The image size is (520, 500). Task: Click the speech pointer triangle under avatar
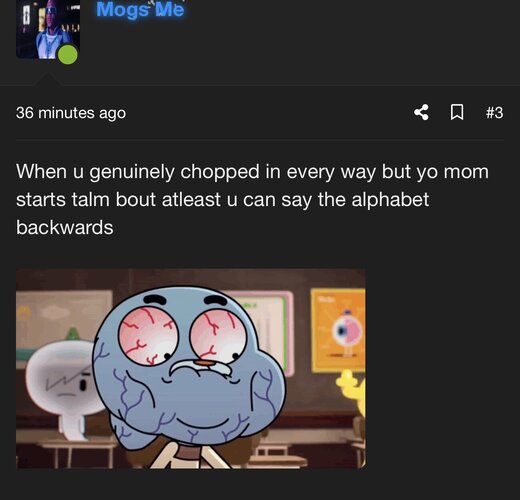click(x=48, y=79)
